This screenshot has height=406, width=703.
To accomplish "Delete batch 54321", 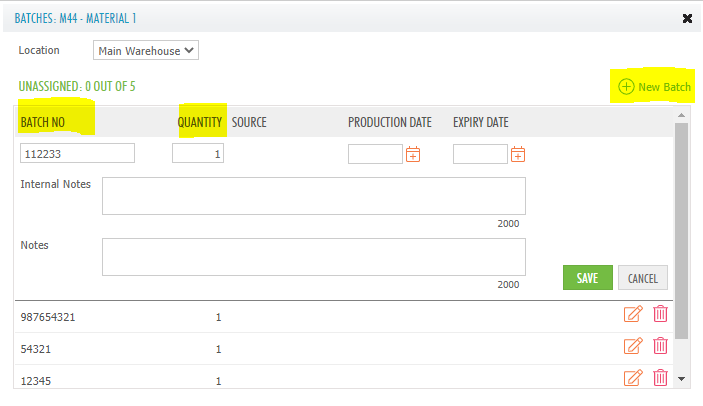I will 660,346.
